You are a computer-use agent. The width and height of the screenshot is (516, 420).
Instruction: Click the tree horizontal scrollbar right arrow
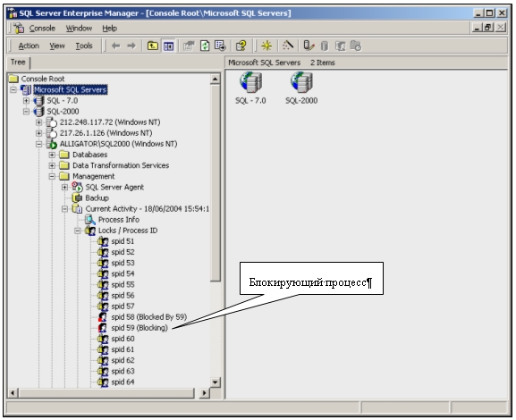[204, 392]
